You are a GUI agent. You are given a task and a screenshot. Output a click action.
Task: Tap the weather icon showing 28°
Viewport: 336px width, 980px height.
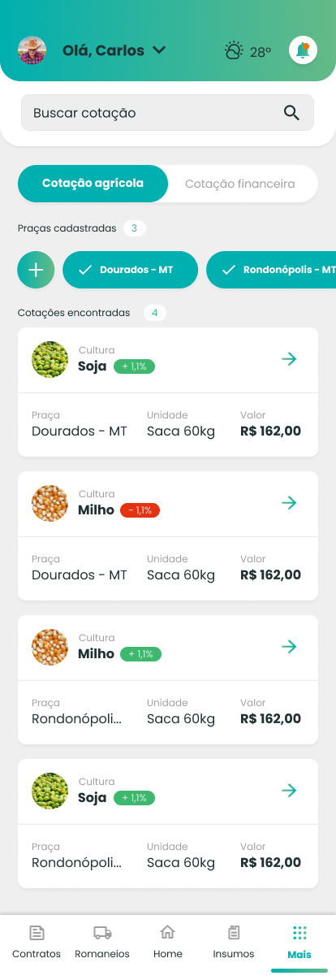tap(234, 51)
